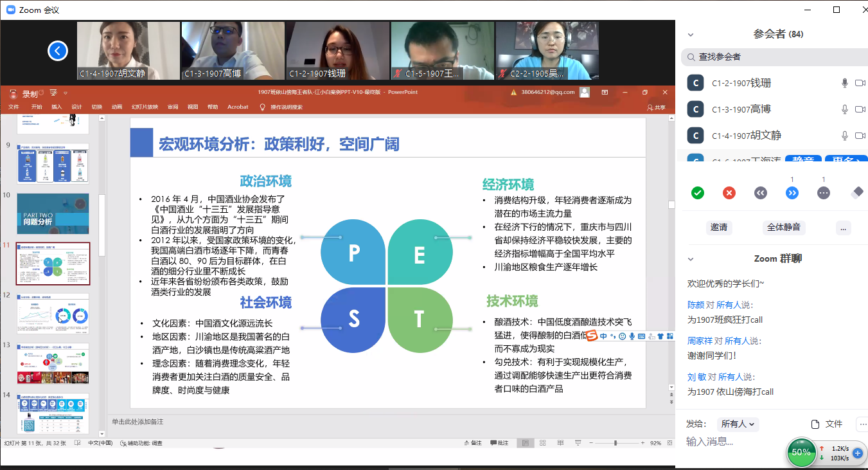The width and height of the screenshot is (868, 470).
Task: Click microphone icon for C1-3-1907高博
Action: coord(846,109)
